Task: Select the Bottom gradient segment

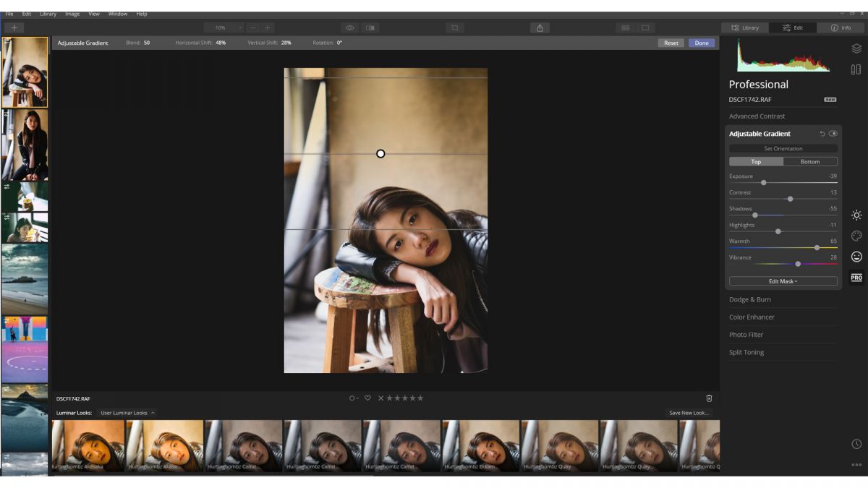Action: [810, 162]
